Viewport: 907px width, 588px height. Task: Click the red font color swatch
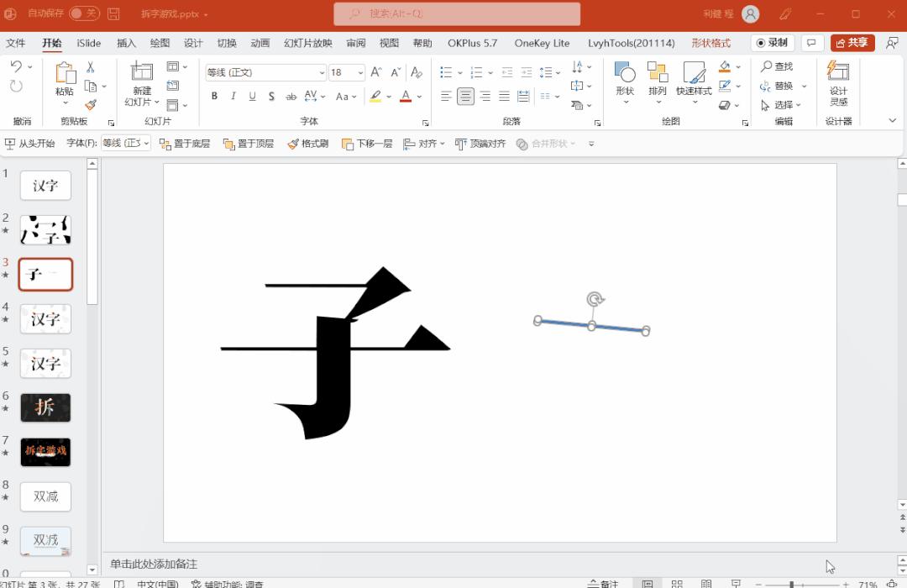[x=406, y=97]
